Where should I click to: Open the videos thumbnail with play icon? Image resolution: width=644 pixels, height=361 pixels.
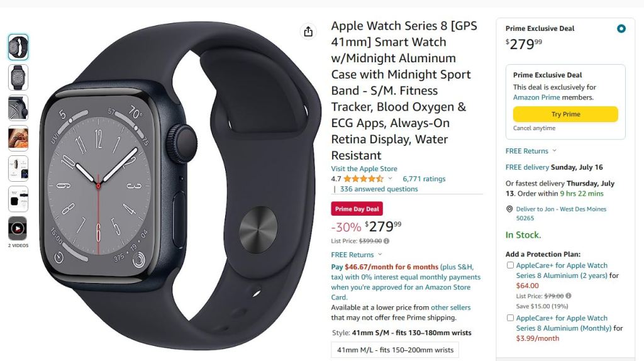[18, 228]
